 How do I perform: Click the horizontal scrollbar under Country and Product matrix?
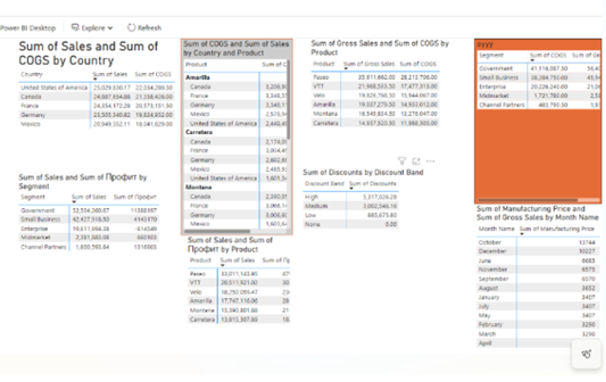[217, 232]
